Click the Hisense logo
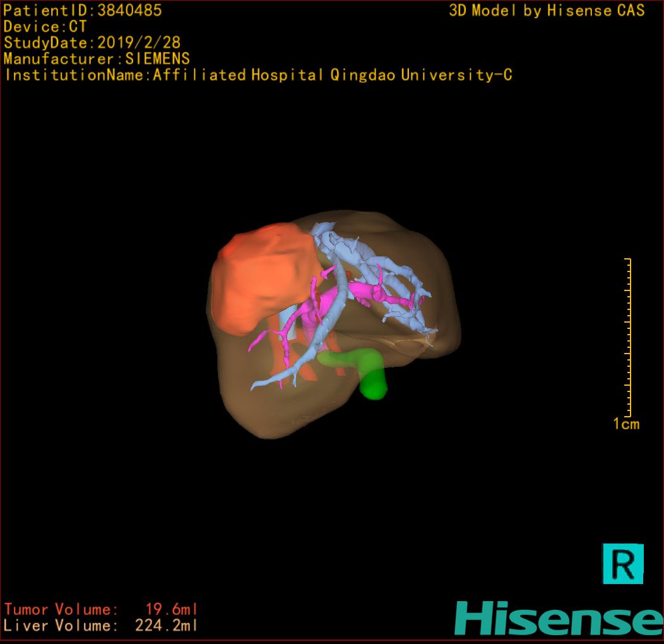Image resolution: width=664 pixels, height=644 pixels. coord(558,618)
